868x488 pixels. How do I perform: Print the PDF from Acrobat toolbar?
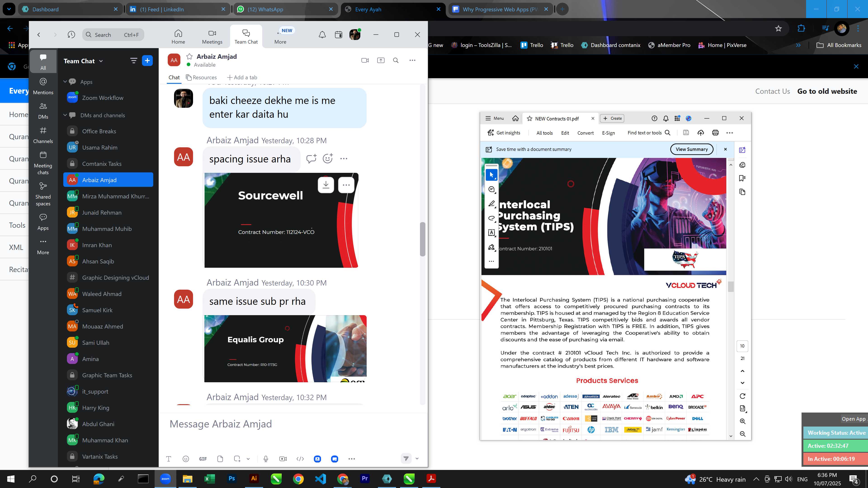pos(715,133)
